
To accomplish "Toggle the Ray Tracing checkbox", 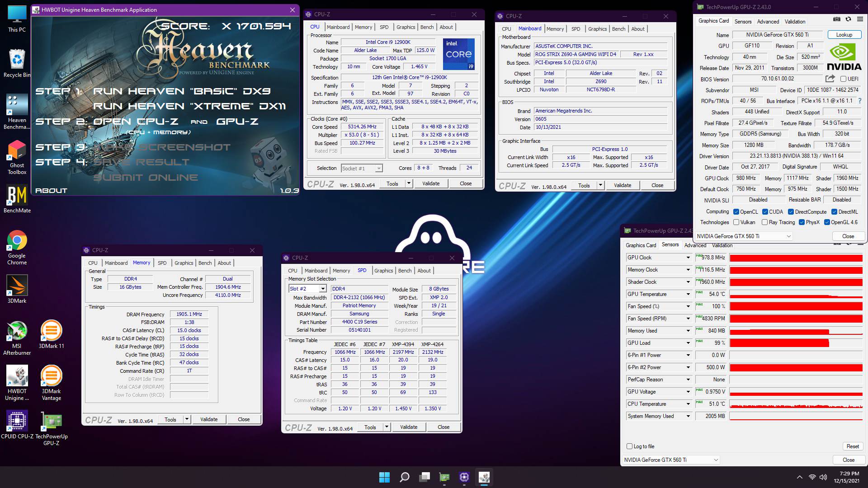I will click(x=764, y=222).
